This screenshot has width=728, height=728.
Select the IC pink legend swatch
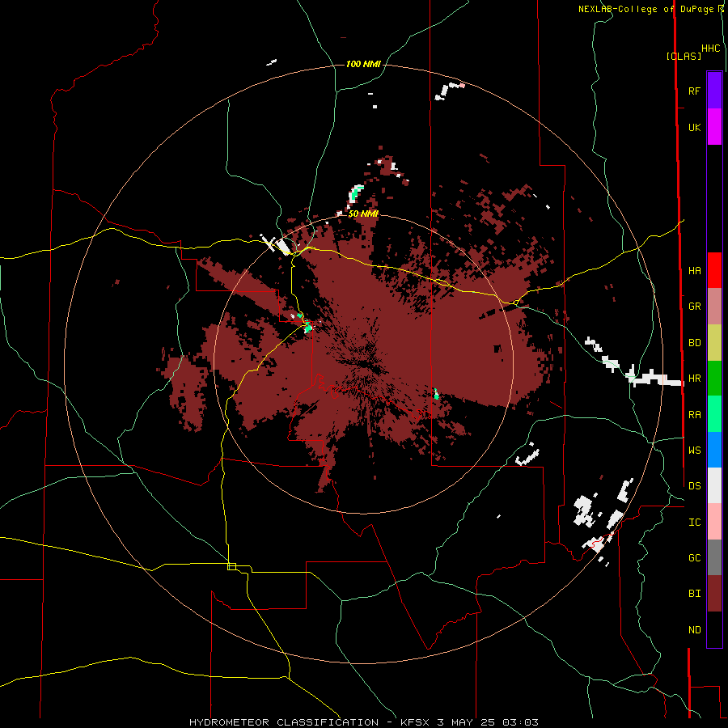click(x=714, y=522)
